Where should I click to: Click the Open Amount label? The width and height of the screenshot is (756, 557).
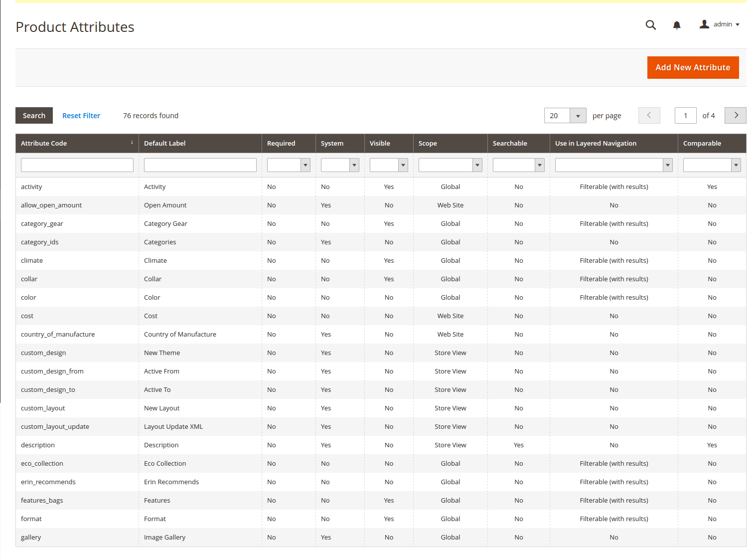(165, 205)
